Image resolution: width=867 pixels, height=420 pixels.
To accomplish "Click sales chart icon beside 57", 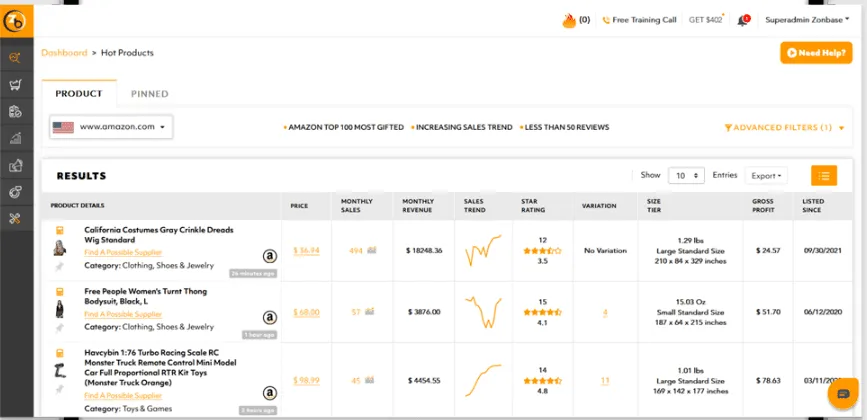I will pyautogui.click(x=369, y=312).
